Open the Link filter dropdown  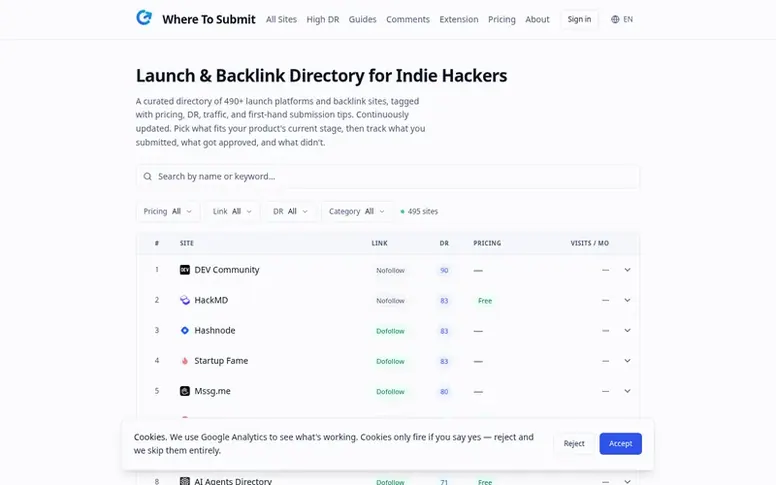[232, 211]
